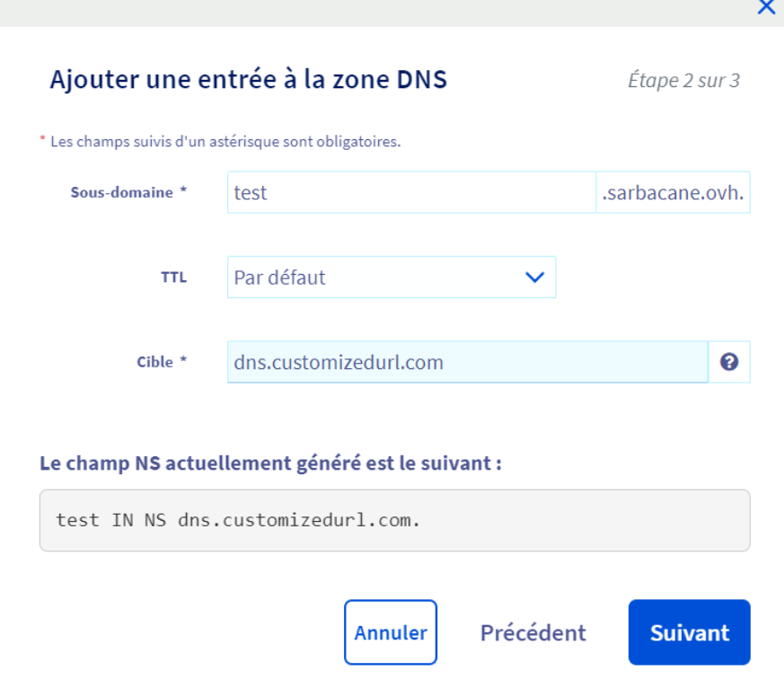This screenshot has width=784, height=688.
Task: Click the 'TTL' field label
Action: tap(173, 278)
